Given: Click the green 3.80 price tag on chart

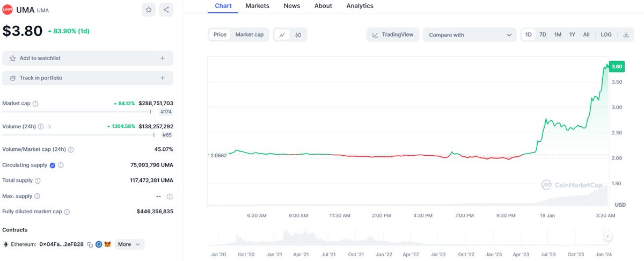Looking at the screenshot, I should [x=617, y=67].
